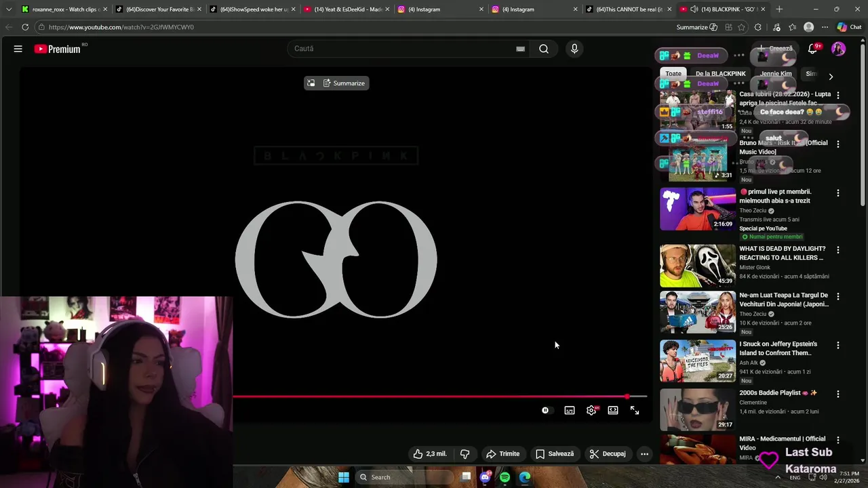
Task: Click Summarize overlay button on video
Action: [344, 83]
